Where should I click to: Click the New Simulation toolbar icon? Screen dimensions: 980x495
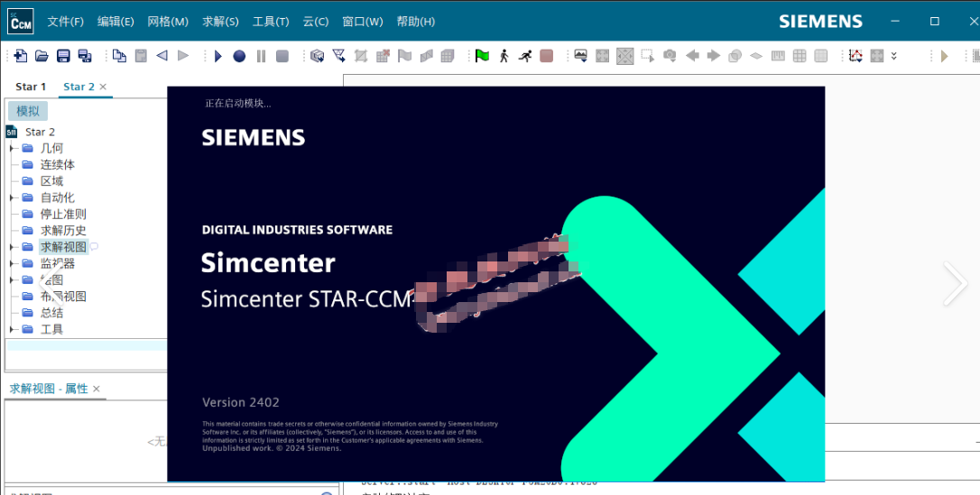coord(21,56)
